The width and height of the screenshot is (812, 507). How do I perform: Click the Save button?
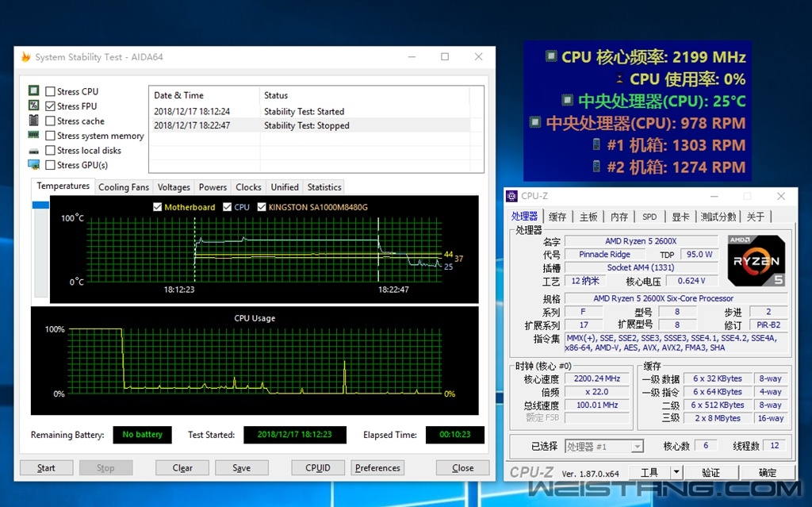point(241,467)
